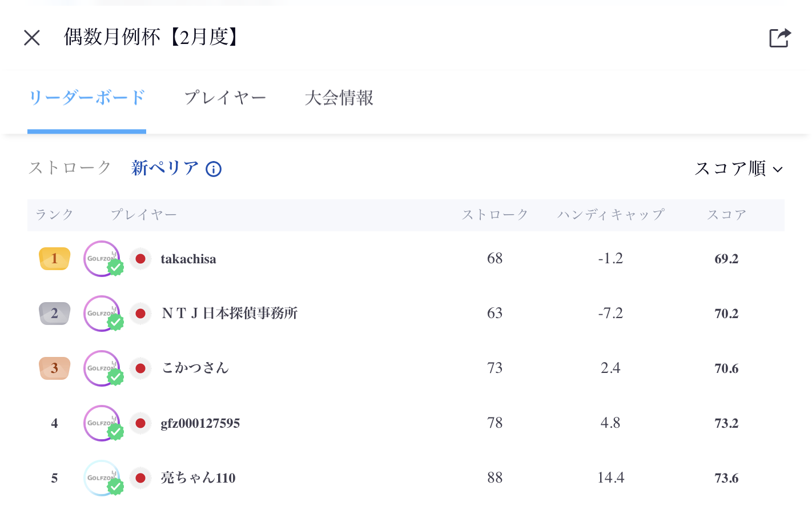The width and height of the screenshot is (812, 514).
Task: Open player takachisa's name link
Action: pos(188,259)
